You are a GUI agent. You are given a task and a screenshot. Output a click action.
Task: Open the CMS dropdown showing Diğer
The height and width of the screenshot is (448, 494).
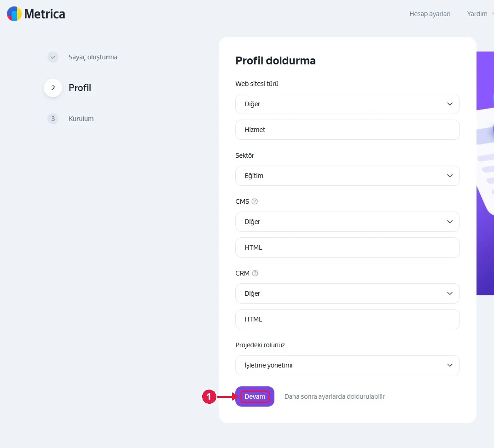click(x=348, y=222)
